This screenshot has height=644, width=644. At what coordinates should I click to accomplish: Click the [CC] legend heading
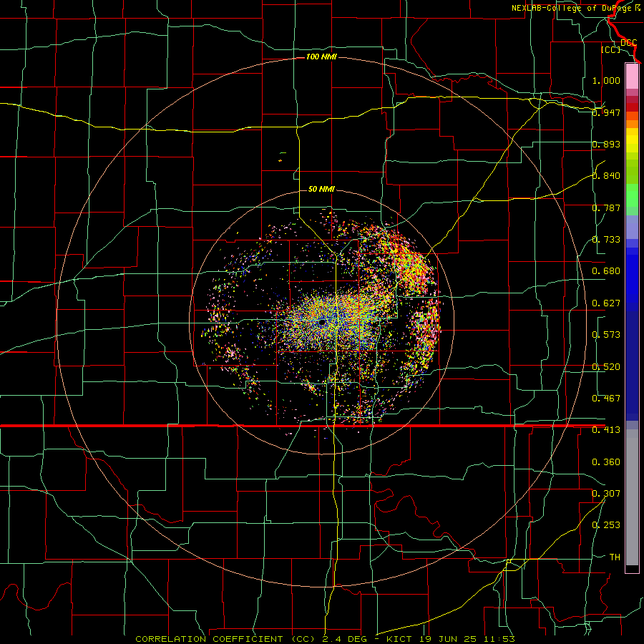tap(610, 49)
